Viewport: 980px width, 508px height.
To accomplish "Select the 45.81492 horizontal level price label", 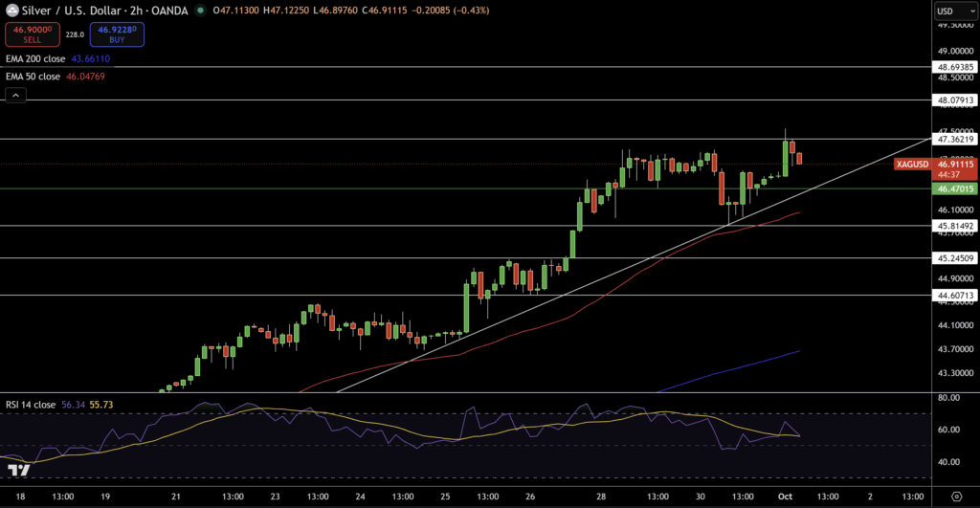I will tap(954, 226).
